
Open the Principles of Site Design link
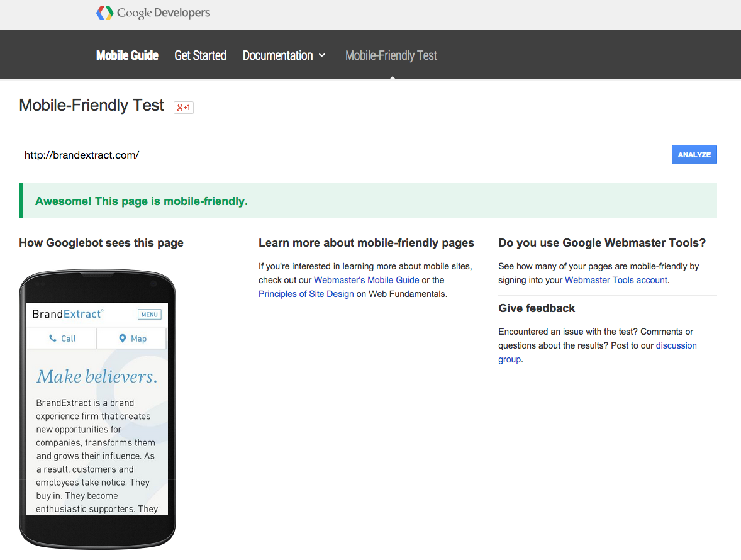pyautogui.click(x=306, y=294)
